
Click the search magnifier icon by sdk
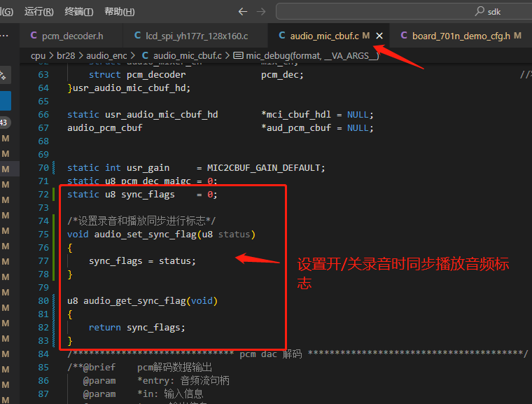[x=479, y=11]
